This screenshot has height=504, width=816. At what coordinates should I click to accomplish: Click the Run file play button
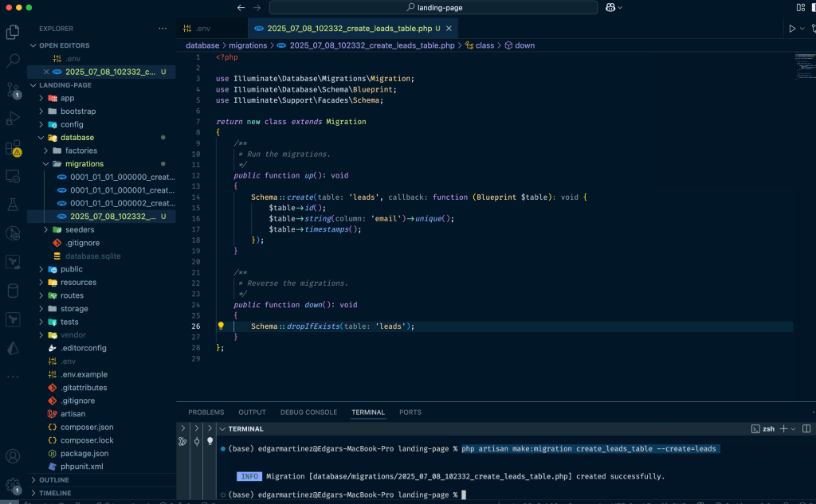tap(792, 29)
